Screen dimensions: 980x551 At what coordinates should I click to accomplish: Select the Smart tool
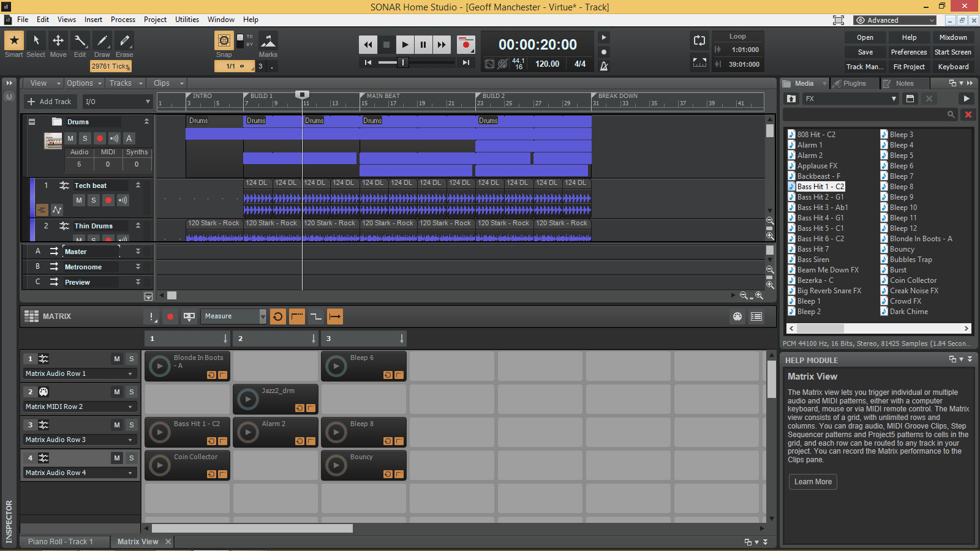pyautogui.click(x=13, y=40)
